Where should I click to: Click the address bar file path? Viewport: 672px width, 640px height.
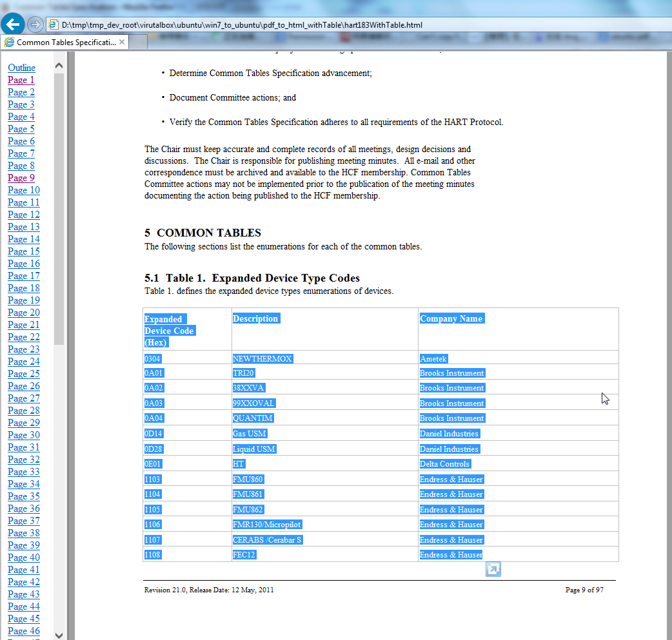242,25
